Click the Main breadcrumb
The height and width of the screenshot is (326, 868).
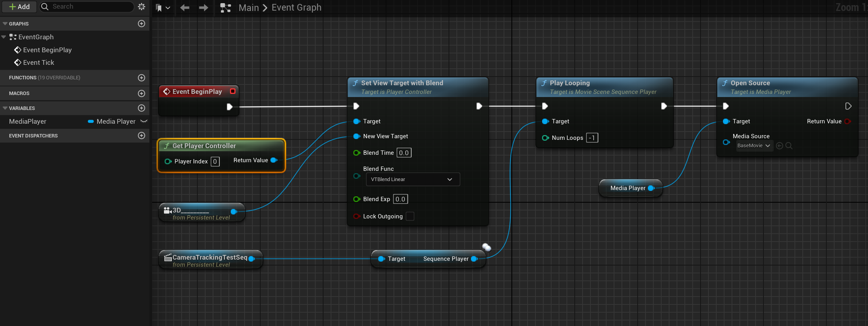click(249, 7)
